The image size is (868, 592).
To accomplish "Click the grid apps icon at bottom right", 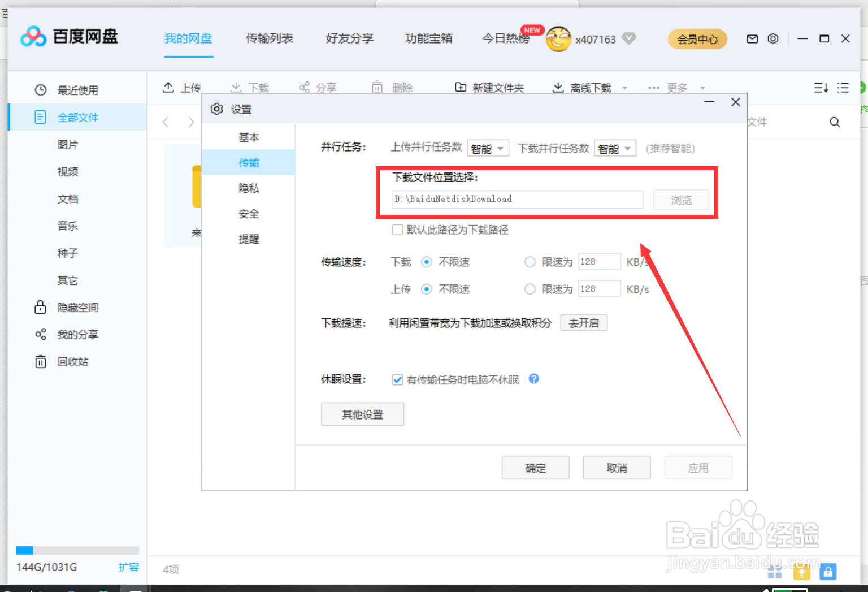I will click(775, 572).
